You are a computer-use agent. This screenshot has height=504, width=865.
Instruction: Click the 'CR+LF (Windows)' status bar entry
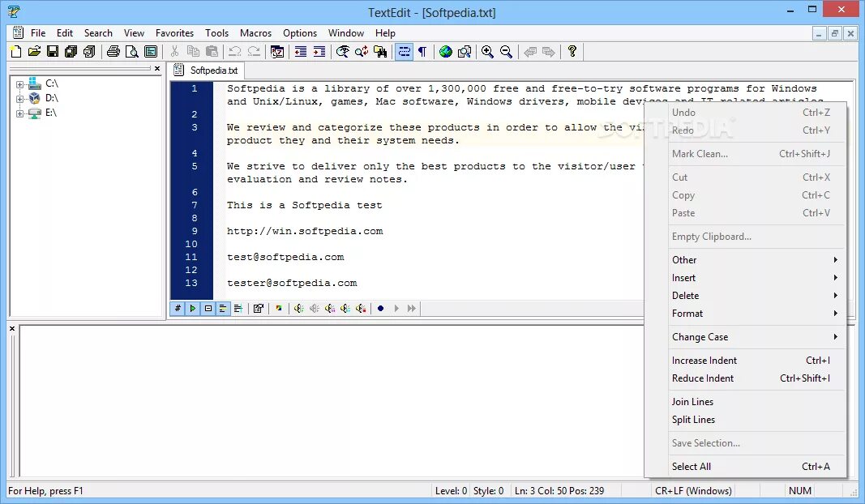[x=693, y=491]
